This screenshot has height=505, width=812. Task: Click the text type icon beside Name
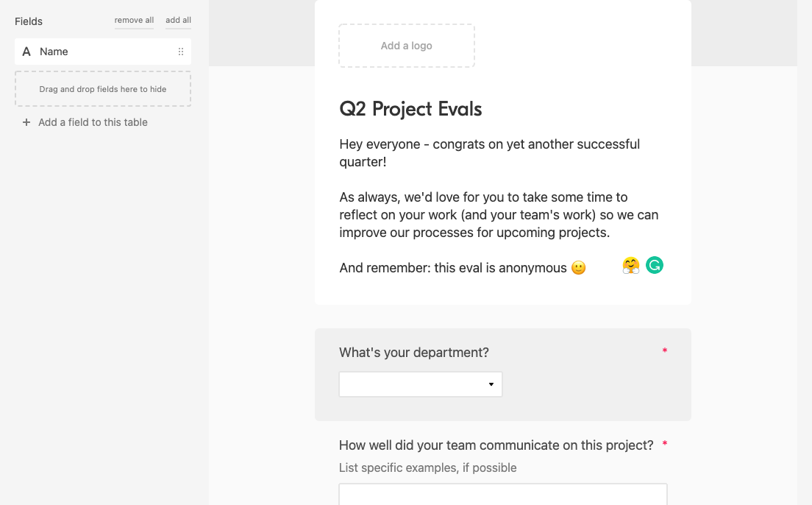click(x=26, y=52)
